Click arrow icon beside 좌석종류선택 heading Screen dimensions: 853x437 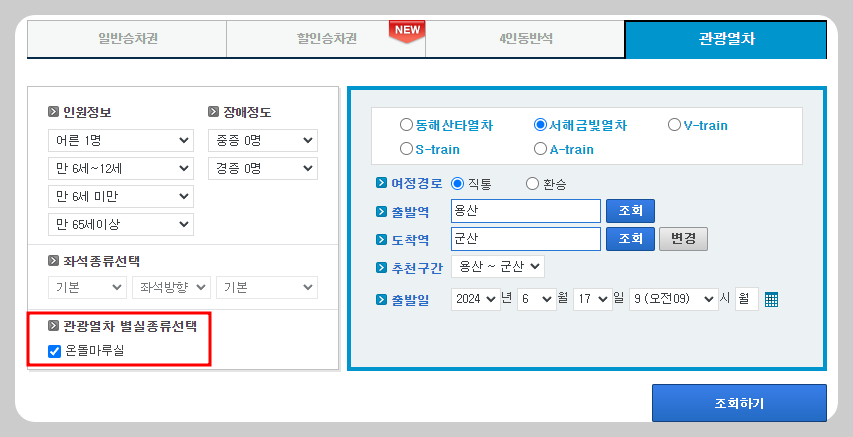coord(53,261)
